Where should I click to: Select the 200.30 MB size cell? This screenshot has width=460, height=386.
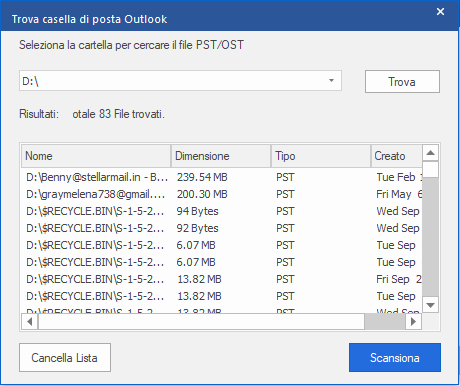pos(202,194)
